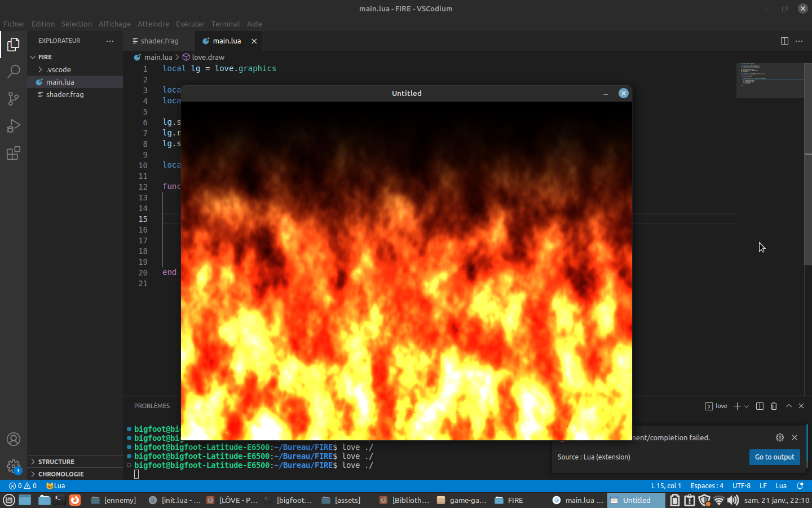Change end of line sequence LF
Screen dimensions: 812x508
pyautogui.click(x=763, y=486)
